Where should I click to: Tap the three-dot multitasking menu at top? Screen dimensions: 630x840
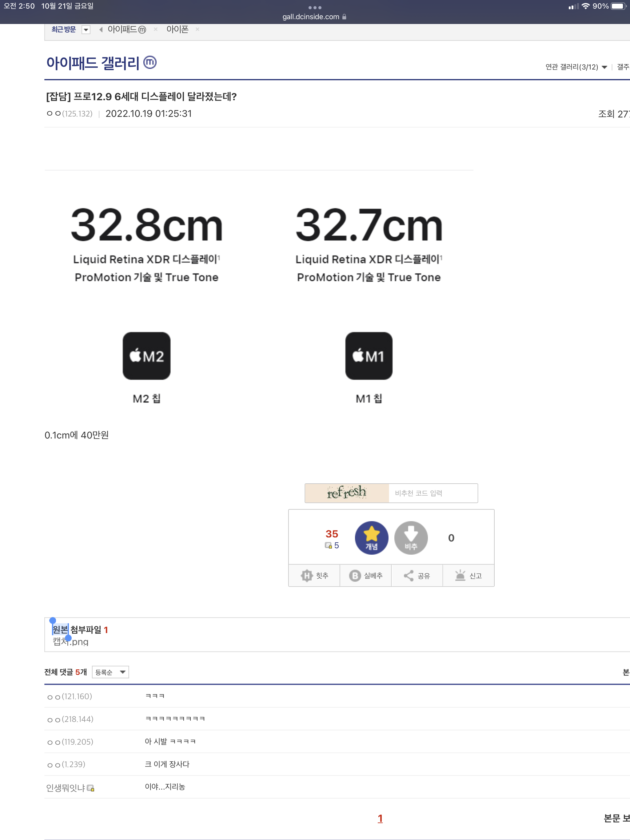tap(315, 8)
